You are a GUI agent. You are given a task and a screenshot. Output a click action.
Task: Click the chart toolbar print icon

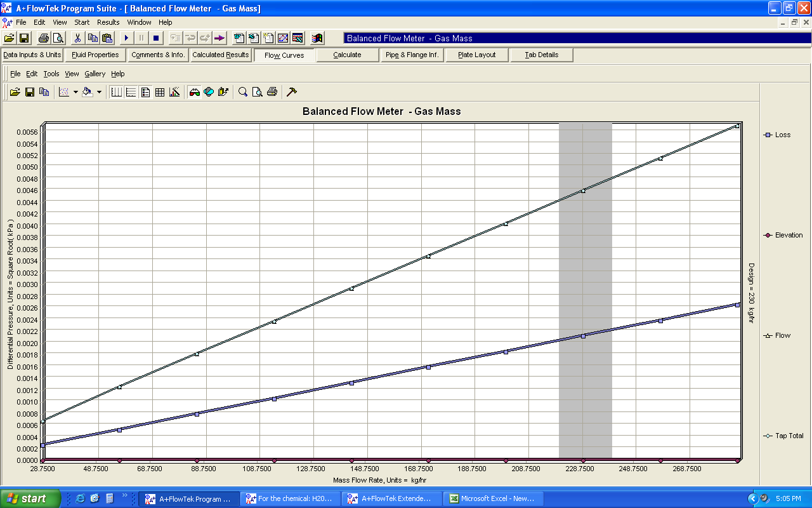(272, 92)
